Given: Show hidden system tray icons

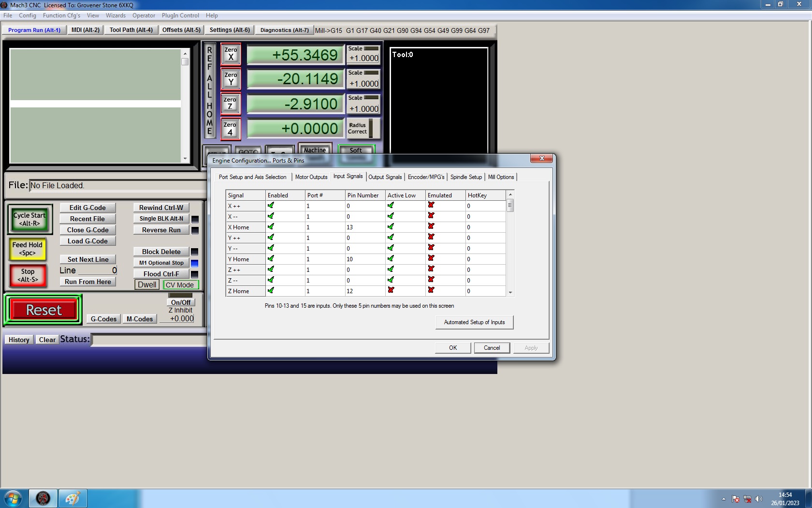Looking at the screenshot, I should point(724,499).
